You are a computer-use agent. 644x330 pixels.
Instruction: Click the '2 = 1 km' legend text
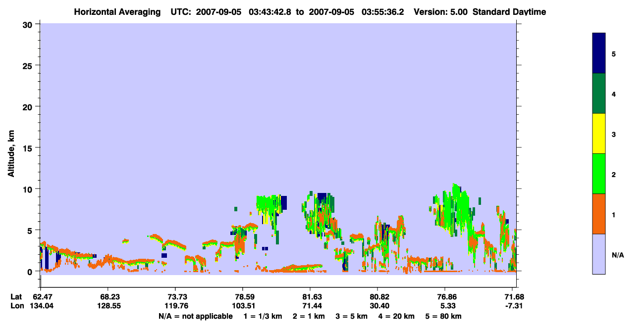pyautogui.click(x=309, y=316)
